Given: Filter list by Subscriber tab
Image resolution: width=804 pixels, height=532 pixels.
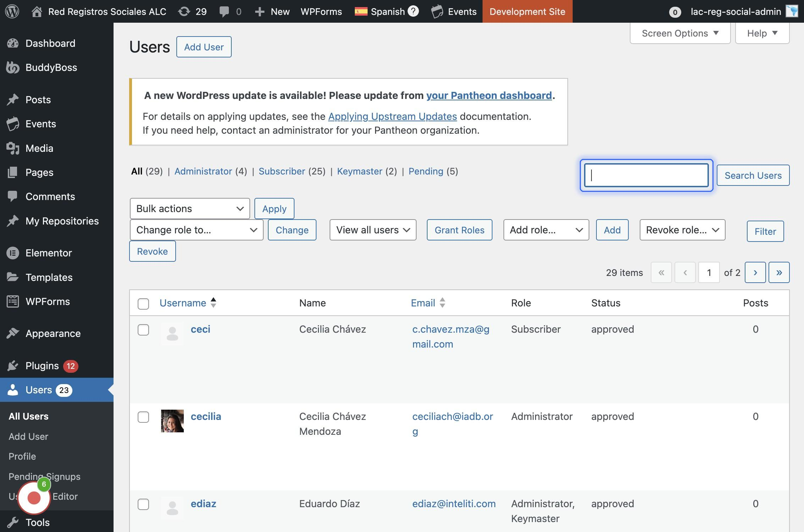Looking at the screenshot, I should click(x=282, y=171).
